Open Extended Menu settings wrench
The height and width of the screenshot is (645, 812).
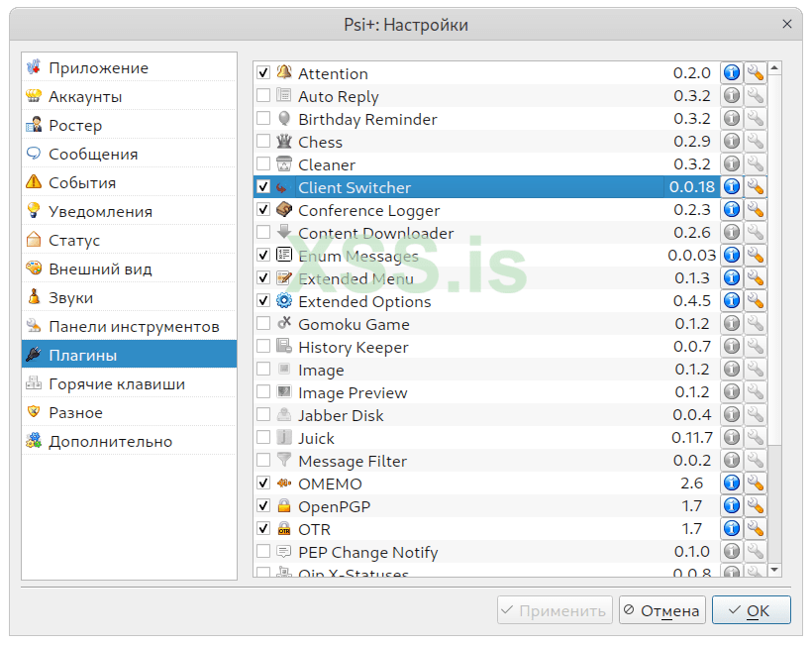(x=755, y=278)
